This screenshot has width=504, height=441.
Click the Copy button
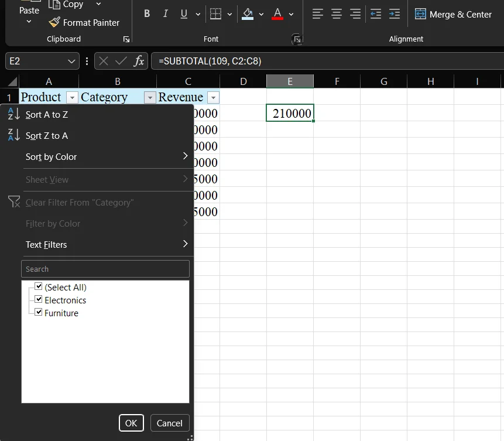pos(66,4)
